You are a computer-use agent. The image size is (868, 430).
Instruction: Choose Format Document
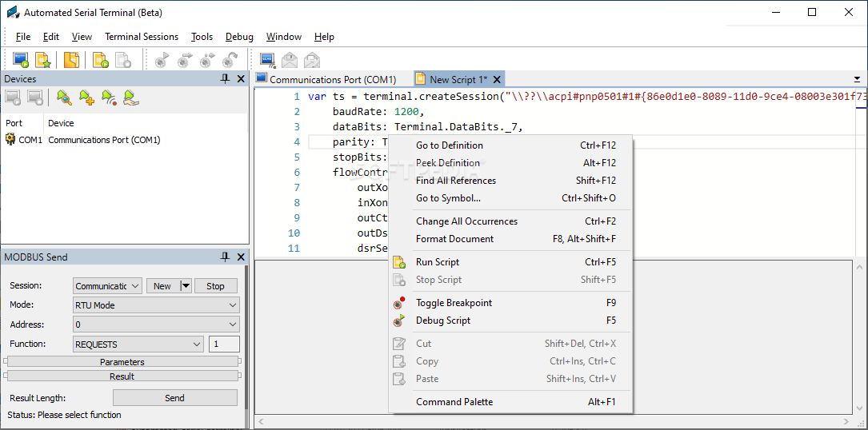[x=511, y=239]
